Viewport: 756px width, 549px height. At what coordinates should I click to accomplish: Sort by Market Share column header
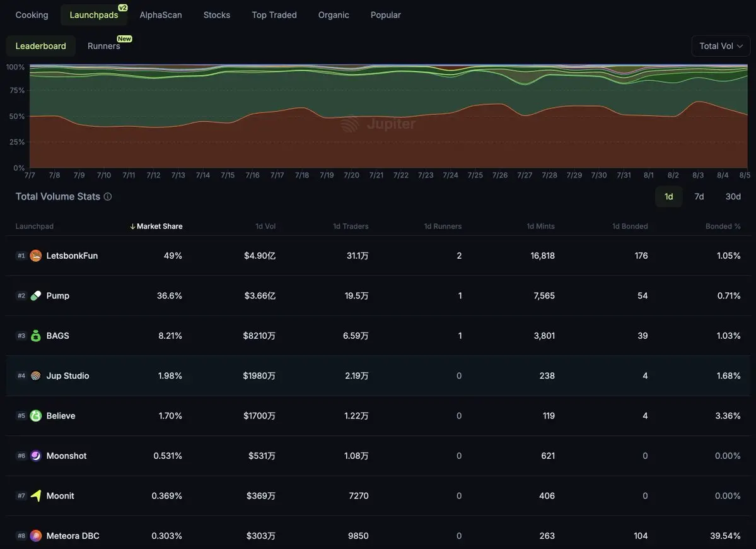(x=156, y=227)
